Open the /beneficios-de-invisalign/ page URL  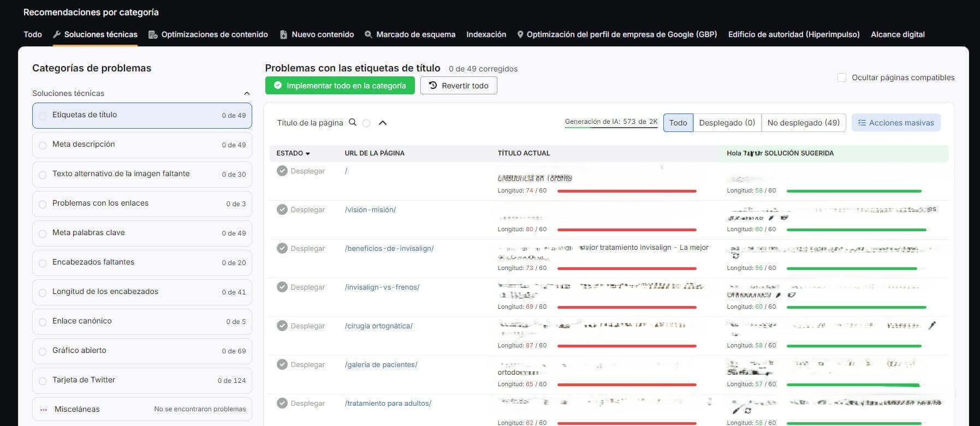[389, 248]
